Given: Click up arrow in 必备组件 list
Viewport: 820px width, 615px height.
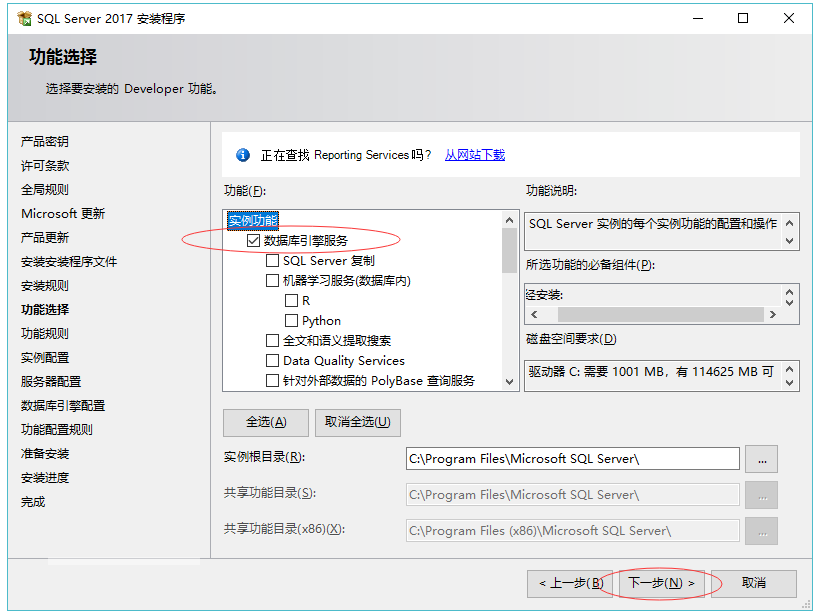Looking at the screenshot, I should 790,292.
